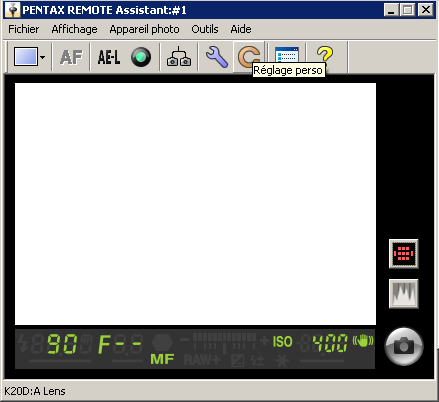Click the shutter speed 90 value
Screen dimensions: 439x402
point(62,344)
